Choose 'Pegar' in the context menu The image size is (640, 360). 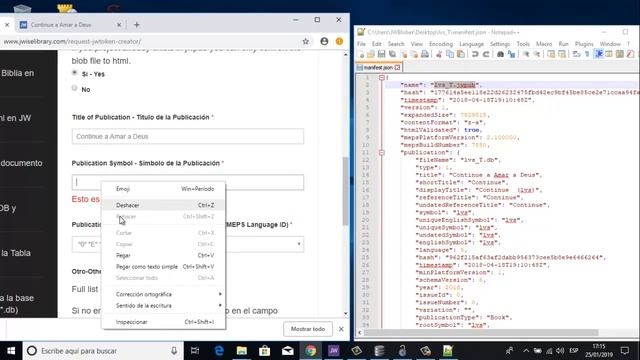[163, 256]
